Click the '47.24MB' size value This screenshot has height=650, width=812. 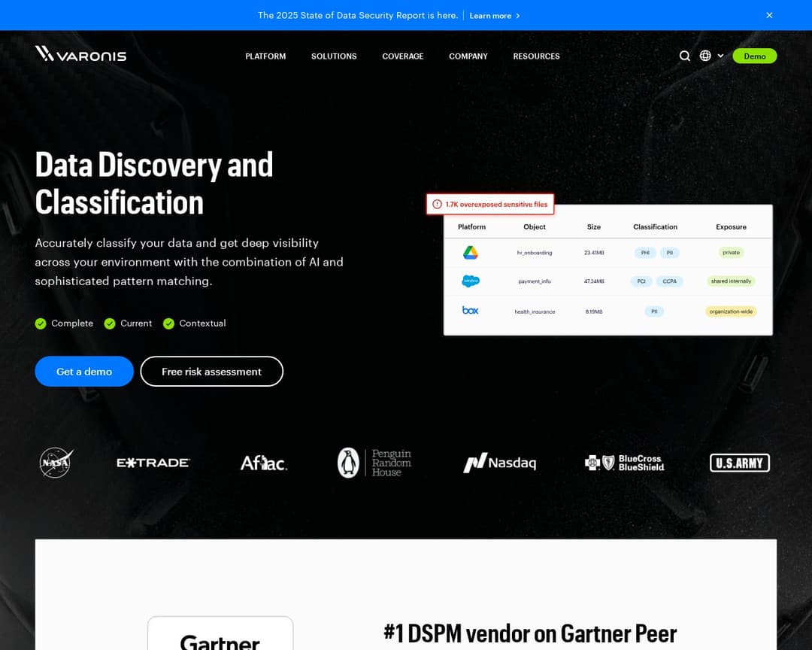tap(594, 281)
